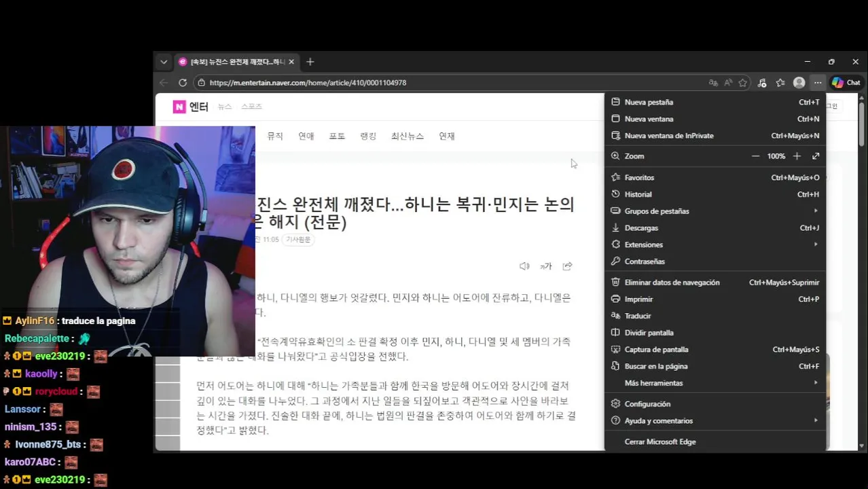This screenshot has width=868, height=489.
Task: Click the article share icon
Action: point(567,266)
